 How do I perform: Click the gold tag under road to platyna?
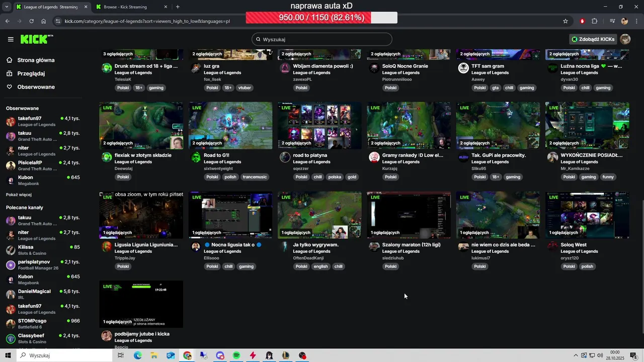352,177
